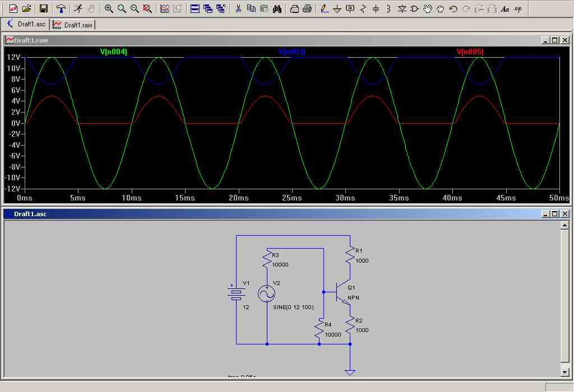This screenshot has width=574, height=392.
Task: Click the ground symbol in the schematic
Action: pyautogui.click(x=350, y=372)
